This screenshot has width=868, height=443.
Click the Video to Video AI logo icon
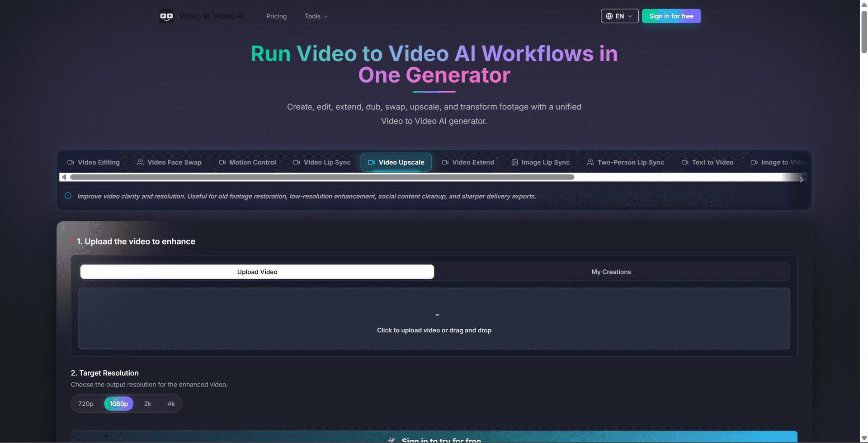(x=166, y=16)
